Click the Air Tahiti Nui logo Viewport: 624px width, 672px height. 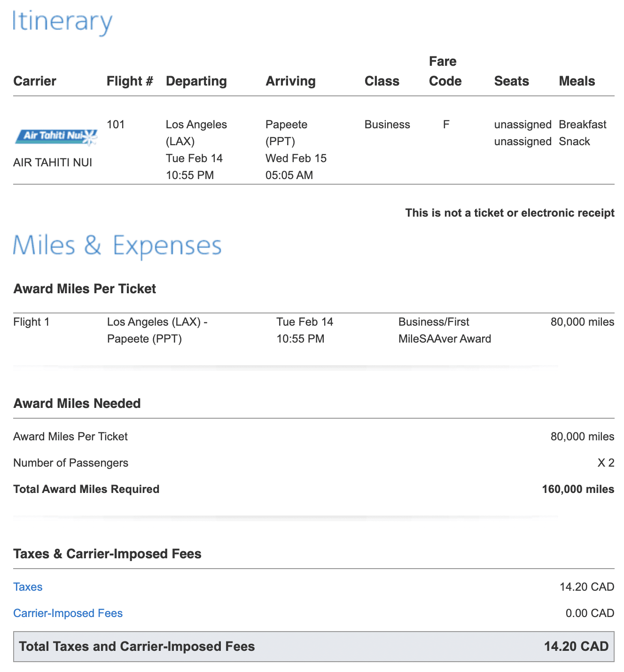(56, 137)
